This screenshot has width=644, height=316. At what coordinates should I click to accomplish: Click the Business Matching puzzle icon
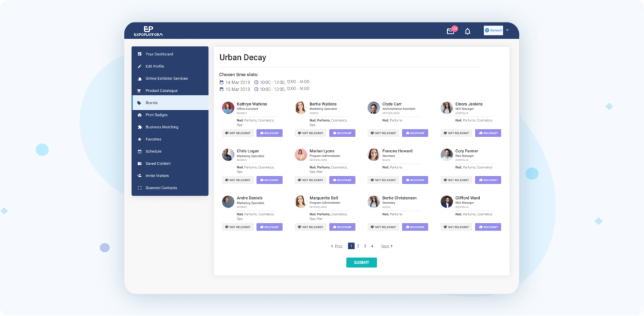point(140,127)
